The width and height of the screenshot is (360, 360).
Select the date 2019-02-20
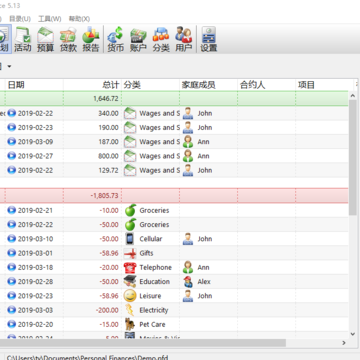pyautogui.click(x=35, y=324)
